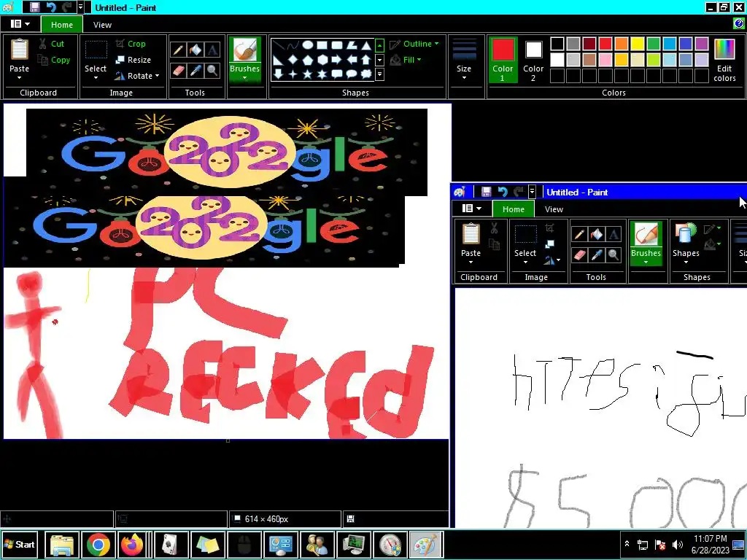Image resolution: width=747 pixels, height=560 pixels.
Task: Click the Windows Start button
Action: (20, 544)
